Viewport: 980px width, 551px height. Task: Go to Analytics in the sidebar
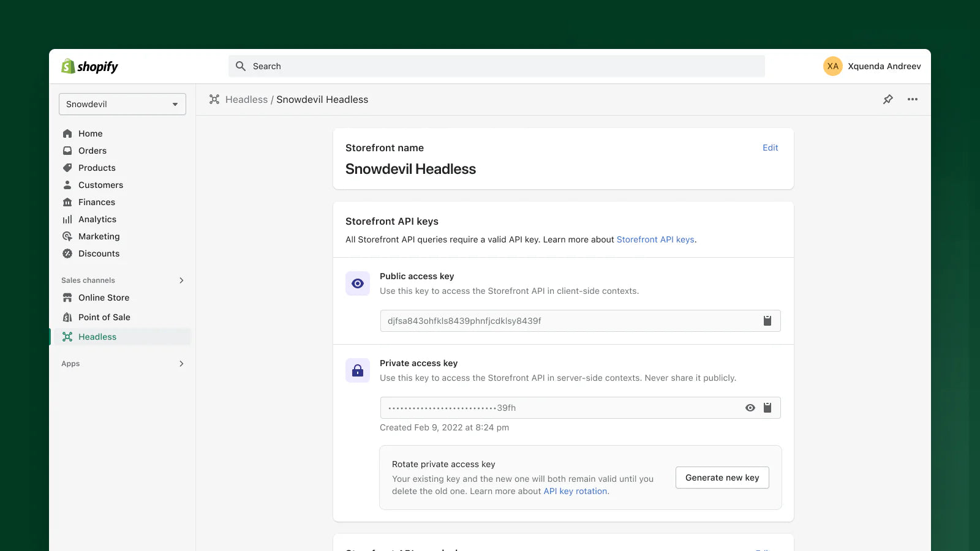(x=97, y=219)
